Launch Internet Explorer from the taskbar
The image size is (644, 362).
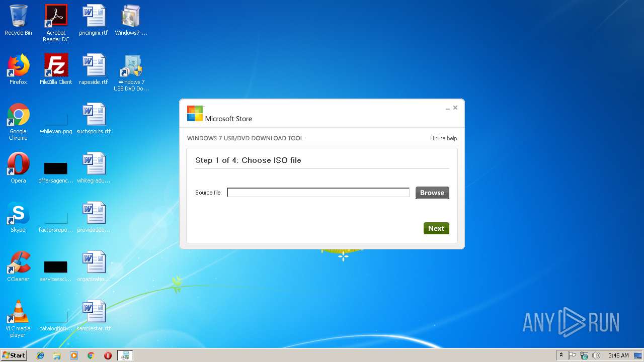(40, 355)
